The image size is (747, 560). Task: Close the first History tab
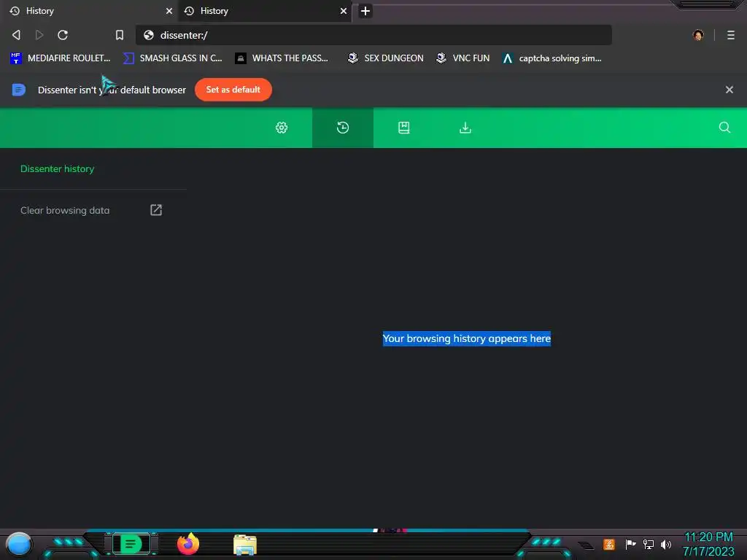(169, 11)
